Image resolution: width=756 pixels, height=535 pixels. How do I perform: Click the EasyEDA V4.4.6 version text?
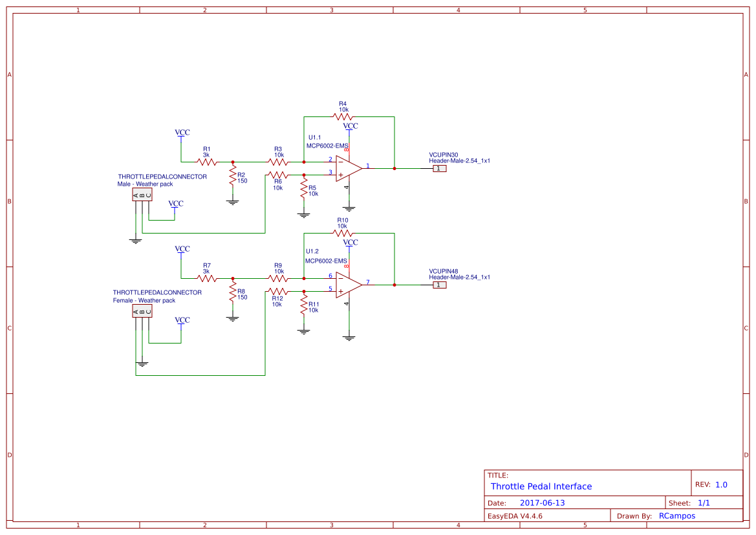point(516,516)
